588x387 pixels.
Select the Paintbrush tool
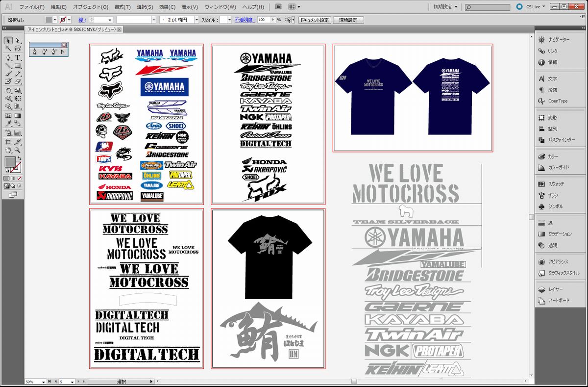tap(8, 74)
